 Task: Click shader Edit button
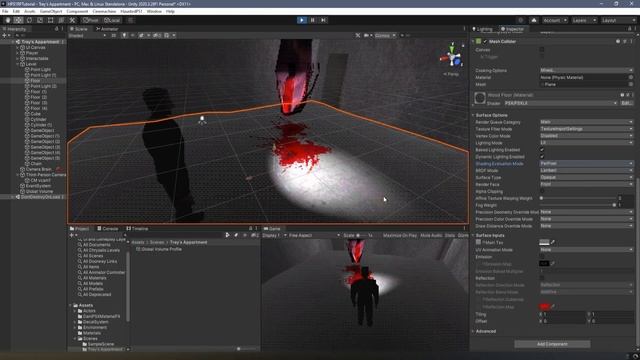pos(627,103)
